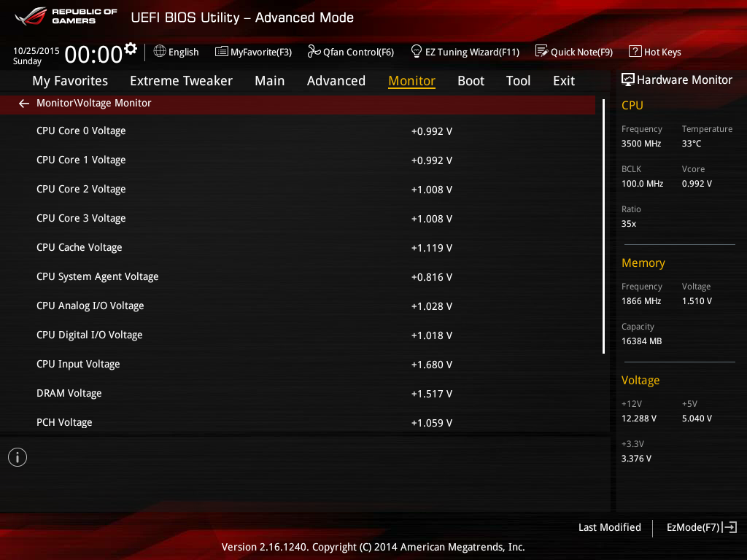Open the Exit tab

pyautogui.click(x=564, y=80)
